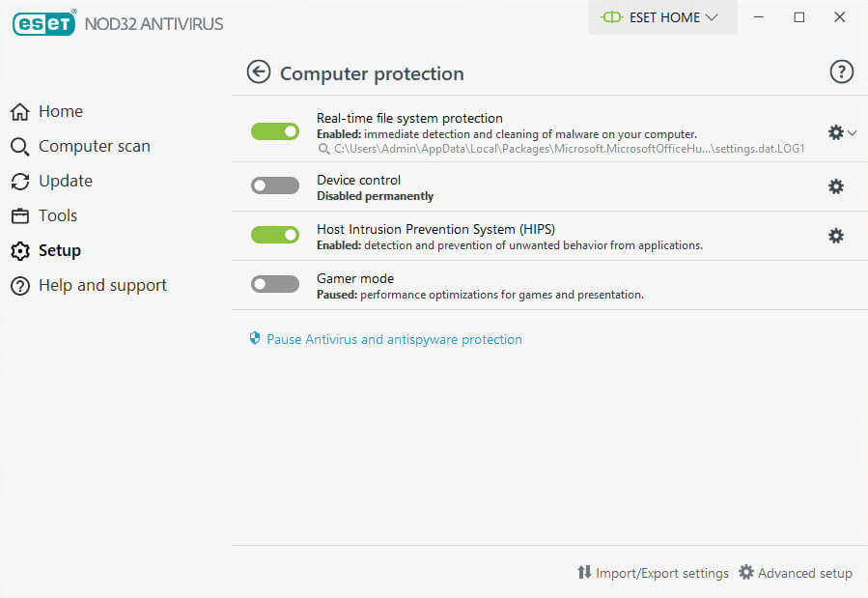
Task: Click the shield icon beside Pause Antivirus
Action: (x=255, y=339)
